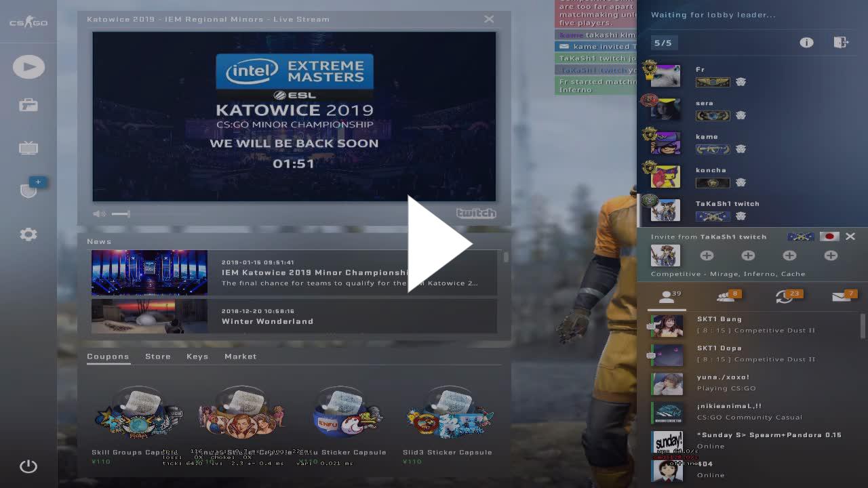Image resolution: width=868 pixels, height=488 pixels.
Task: Select the Store tab
Action: coord(158,357)
